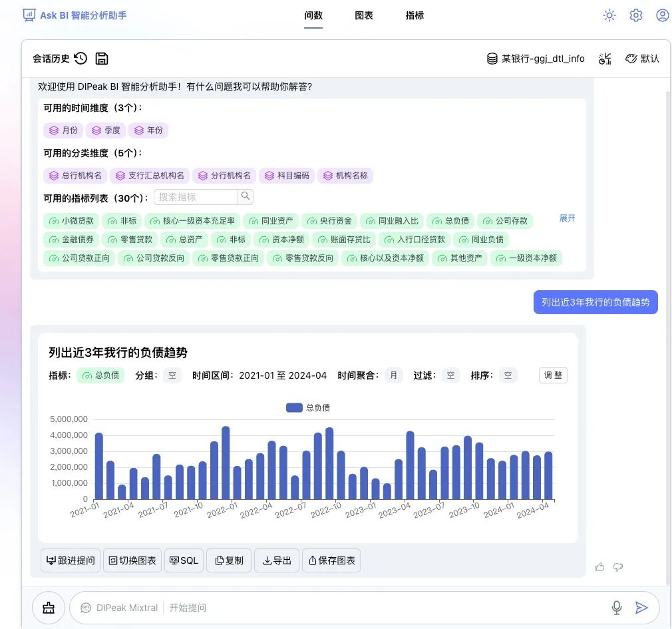672x629 pixels.
Task: Click the 2021-01 bar in chart
Action: [98, 466]
